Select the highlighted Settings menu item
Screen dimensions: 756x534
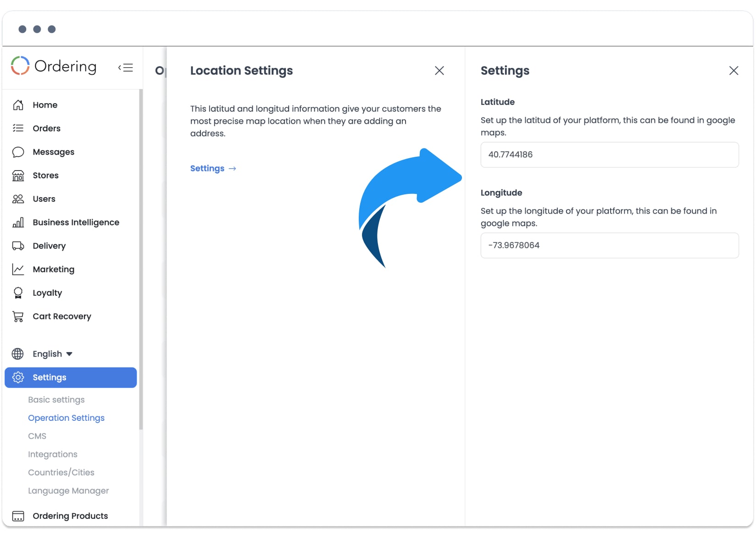click(x=71, y=377)
